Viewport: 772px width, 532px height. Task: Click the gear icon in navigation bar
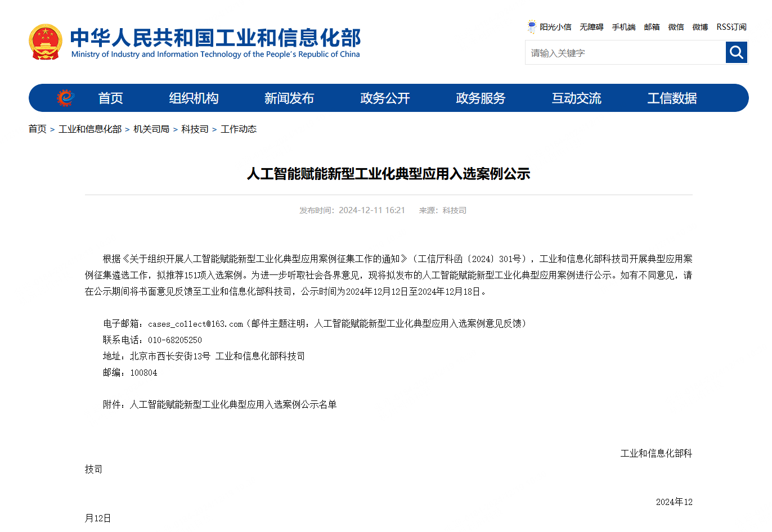[x=65, y=98]
